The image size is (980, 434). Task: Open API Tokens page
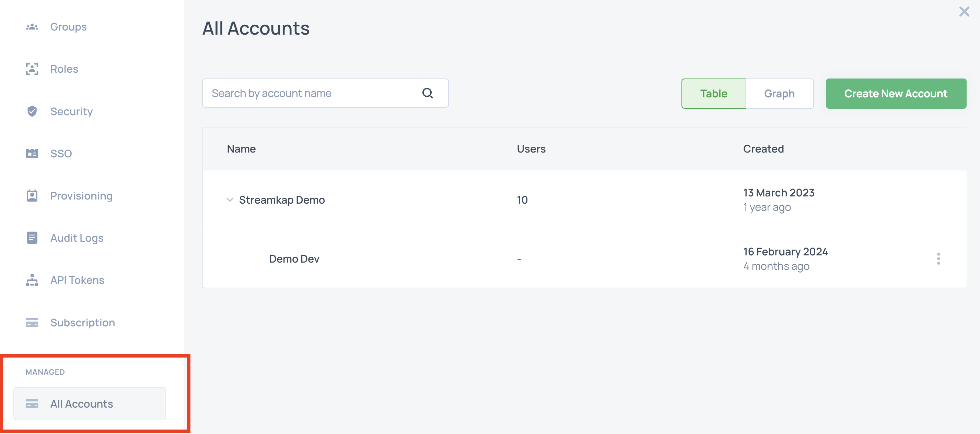pyautogui.click(x=77, y=280)
